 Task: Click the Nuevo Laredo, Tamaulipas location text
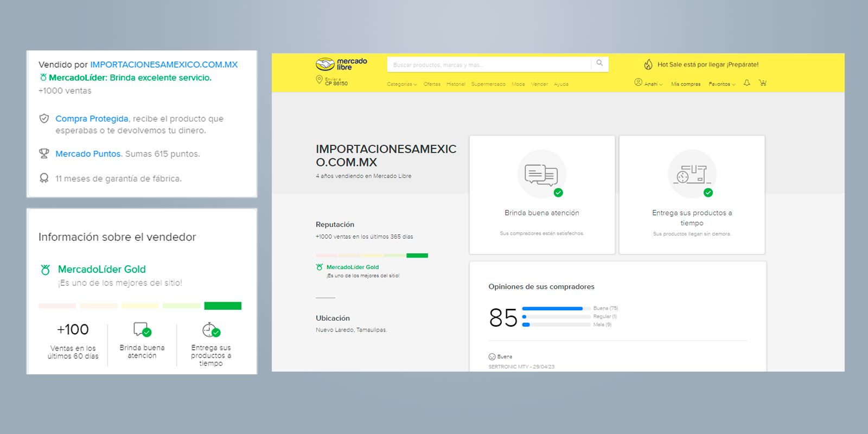point(351,330)
